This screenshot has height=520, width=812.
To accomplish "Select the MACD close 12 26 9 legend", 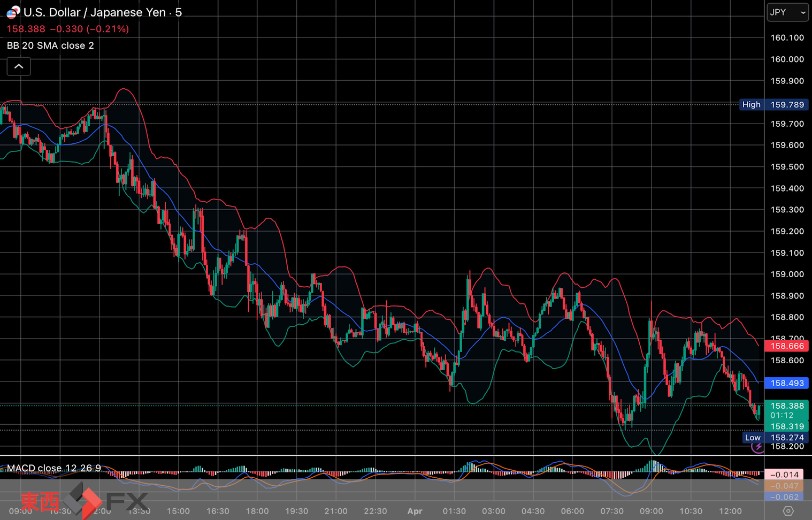I will [53, 468].
